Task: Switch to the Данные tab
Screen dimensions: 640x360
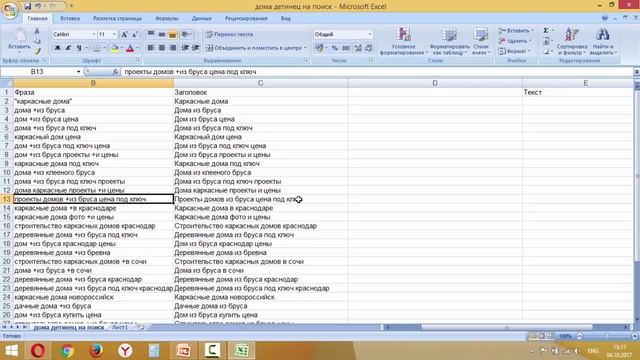Action: coord(201,18)
